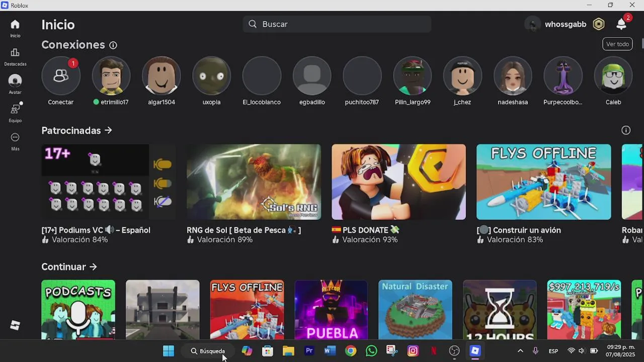Open the Conectar friends button

pos(61,76)
